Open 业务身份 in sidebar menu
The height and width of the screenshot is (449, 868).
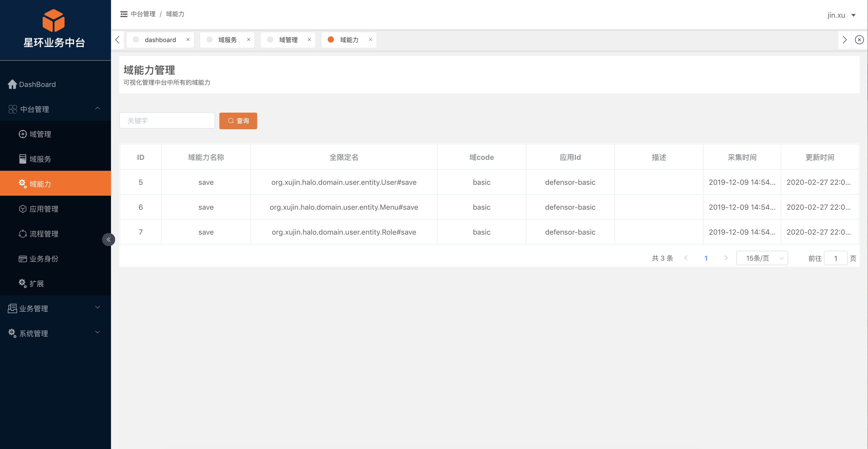tap(55, 259)
